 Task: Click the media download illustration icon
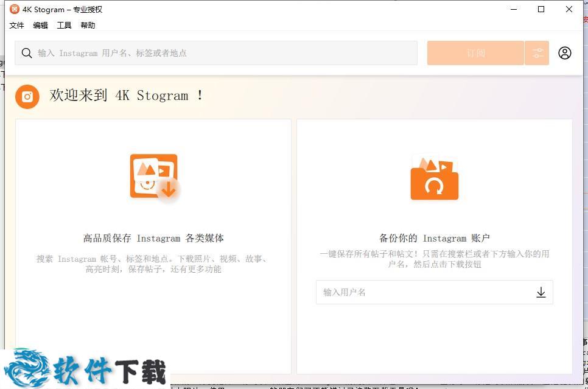tap(155, 178)
